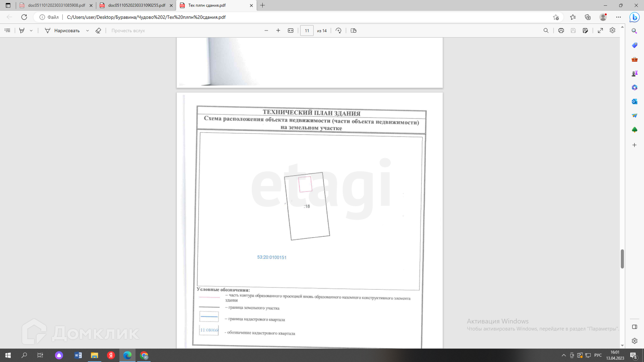
Task: Select the highlight marker tool
Action: (x=22, y=31)
